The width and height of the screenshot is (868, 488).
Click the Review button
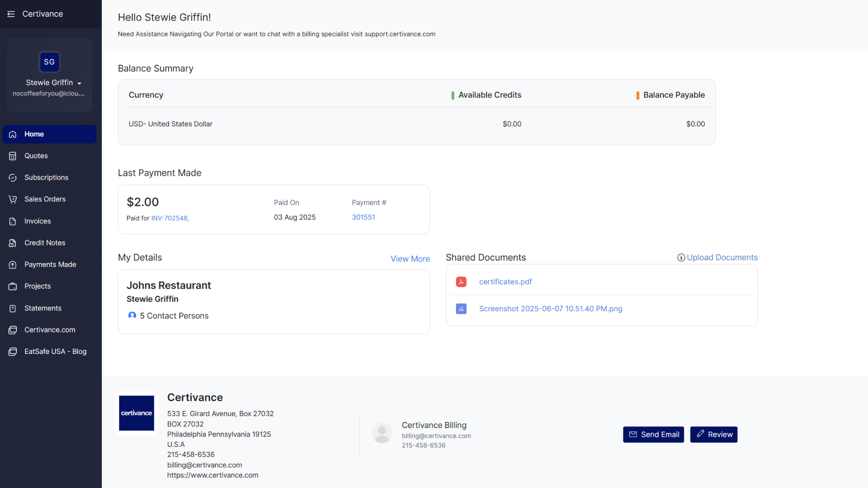[713, 435]
